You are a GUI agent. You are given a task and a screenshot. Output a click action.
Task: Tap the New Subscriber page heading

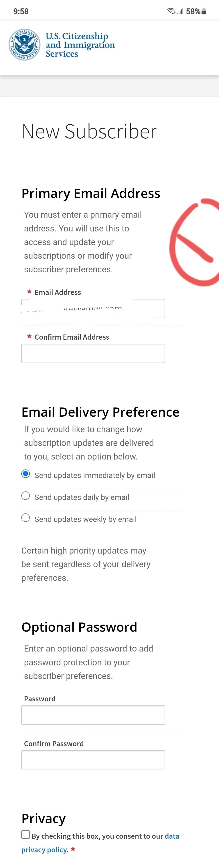(x=89, y=131)
